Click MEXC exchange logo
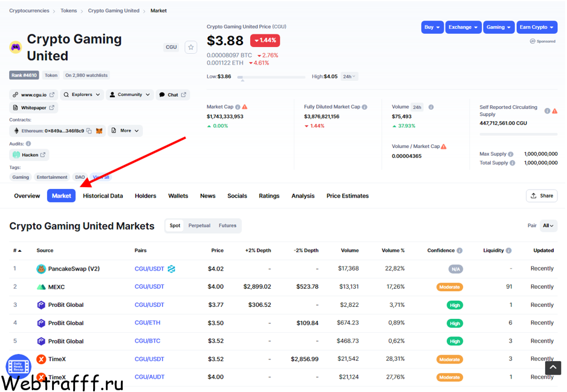567x392 pixels. tap(41, 287)
